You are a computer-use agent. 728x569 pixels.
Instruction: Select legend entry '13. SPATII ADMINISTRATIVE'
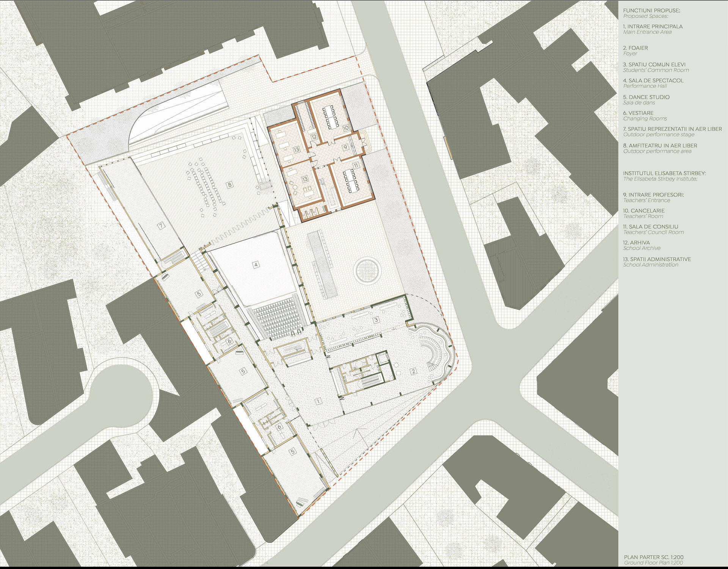pos(657,259)
